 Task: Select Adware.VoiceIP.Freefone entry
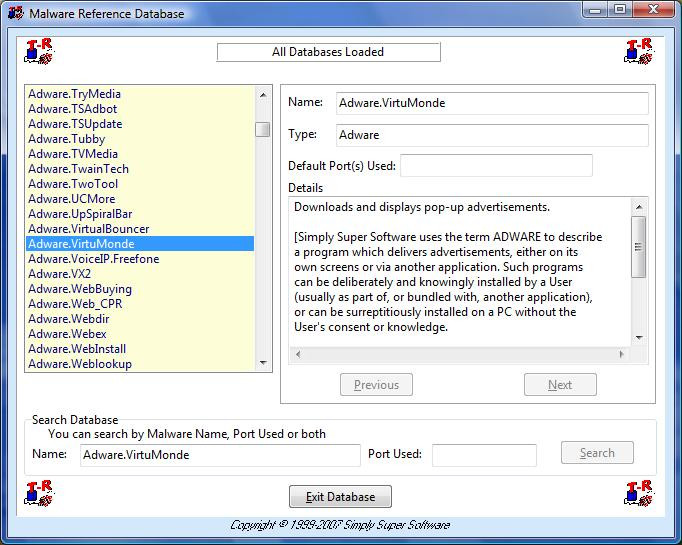(x=140, y=259)
